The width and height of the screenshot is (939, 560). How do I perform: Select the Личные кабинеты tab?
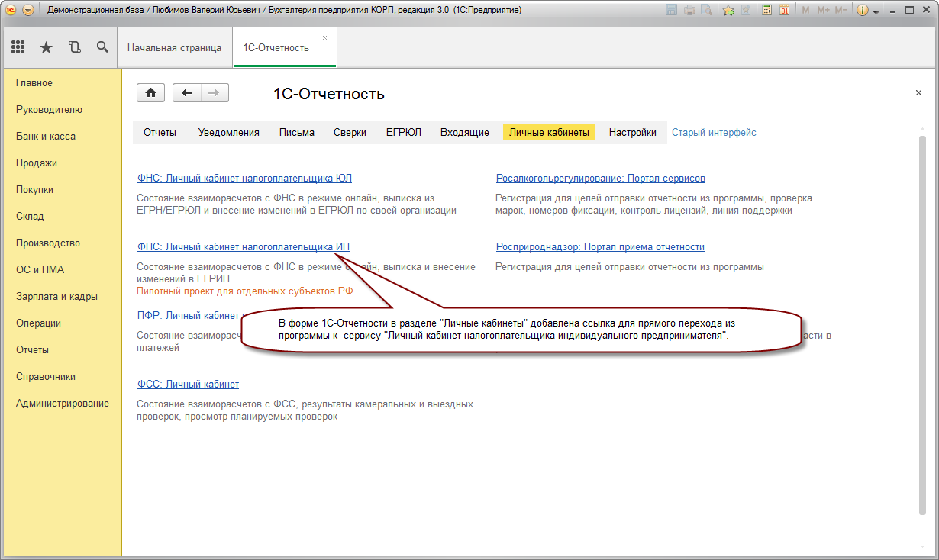[x=549, y=132]
